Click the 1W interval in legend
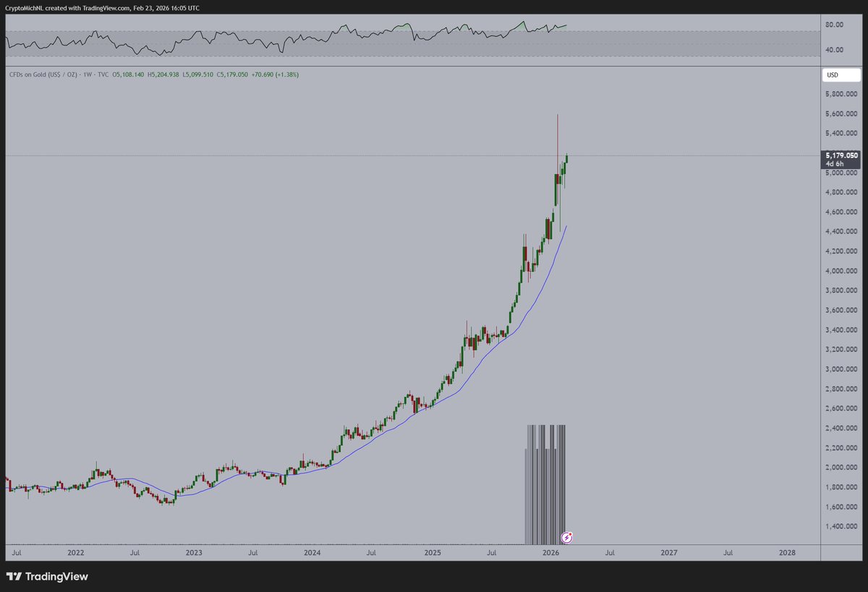The width and height of the screenshot is (868, 592). click(x=89, y=74)
